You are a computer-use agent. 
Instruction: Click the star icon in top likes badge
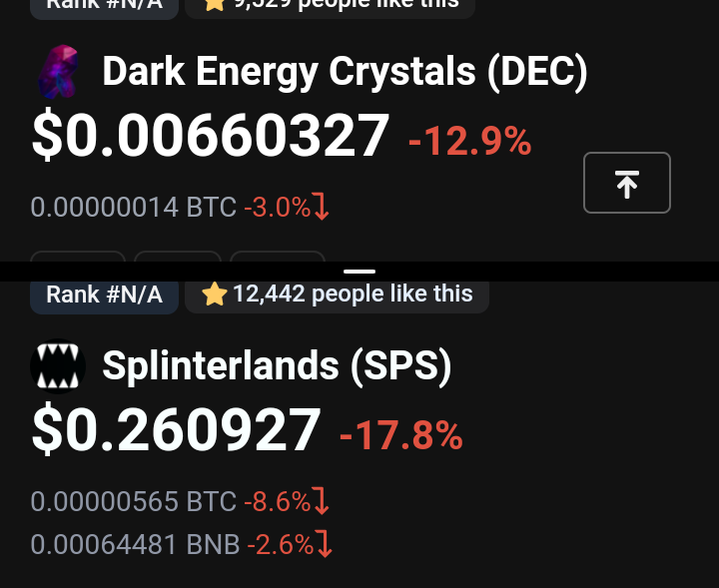click(214, 5)
